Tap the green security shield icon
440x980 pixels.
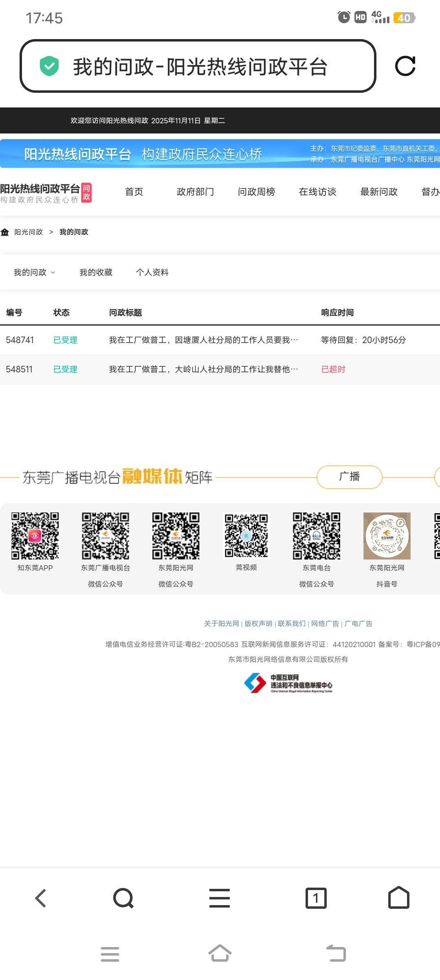point(49,66)
